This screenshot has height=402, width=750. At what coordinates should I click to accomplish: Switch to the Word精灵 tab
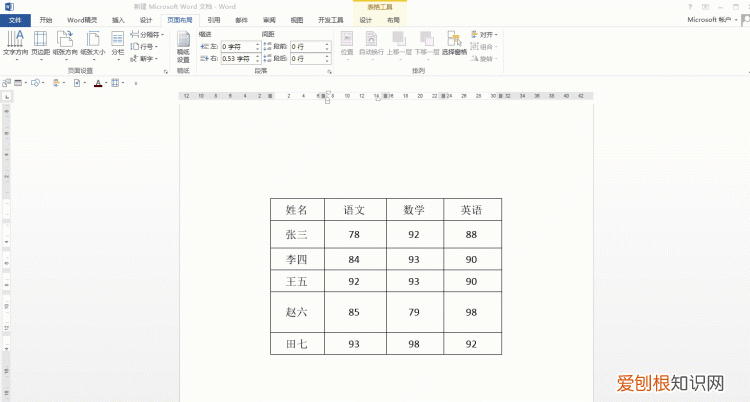[82, 20]
